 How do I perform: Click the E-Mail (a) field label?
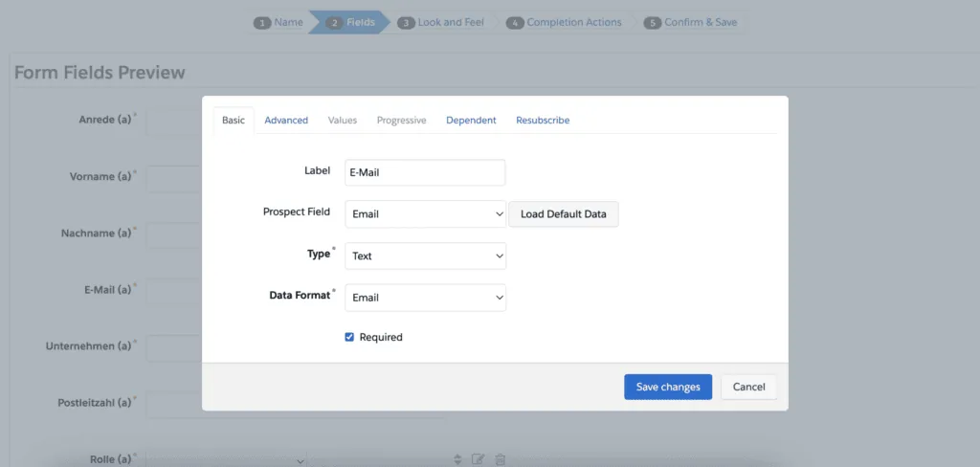[107, 289]
